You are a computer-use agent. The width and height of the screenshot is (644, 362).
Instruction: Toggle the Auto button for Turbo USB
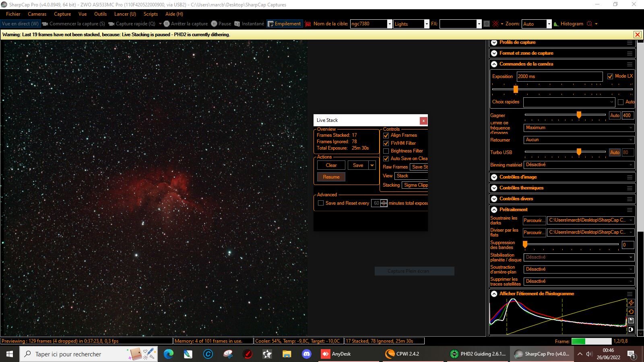(x=615, y=152)
